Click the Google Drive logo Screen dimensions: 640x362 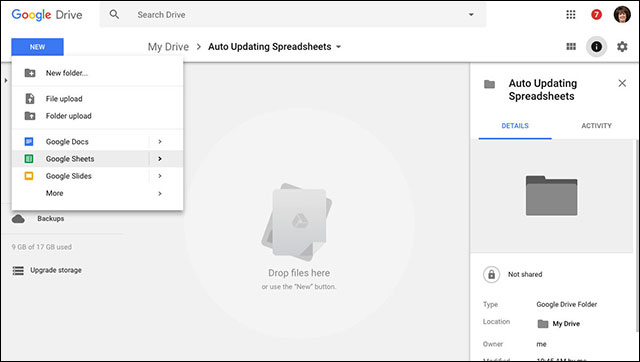[47, 15]
